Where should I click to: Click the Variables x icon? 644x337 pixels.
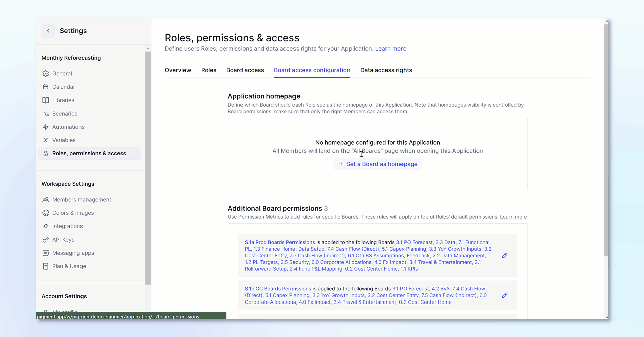click(x=46, y=140)
